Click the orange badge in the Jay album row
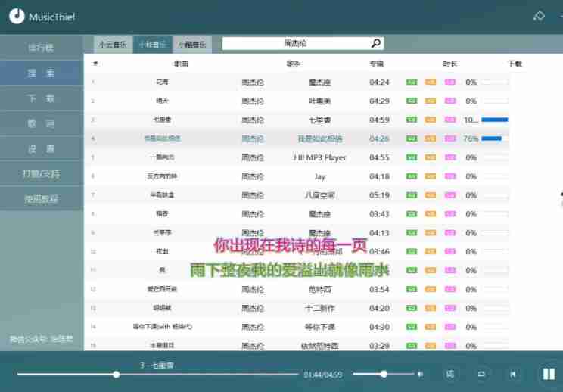 430,176
